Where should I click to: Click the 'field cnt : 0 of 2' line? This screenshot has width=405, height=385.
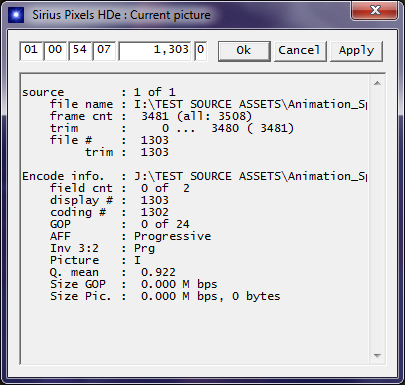[120, 188]
